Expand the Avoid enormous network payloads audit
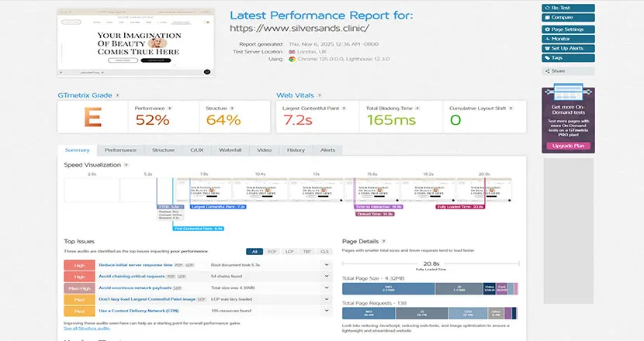Image resolution: width=644 pixels, height=341 pixels. (327, 288)
